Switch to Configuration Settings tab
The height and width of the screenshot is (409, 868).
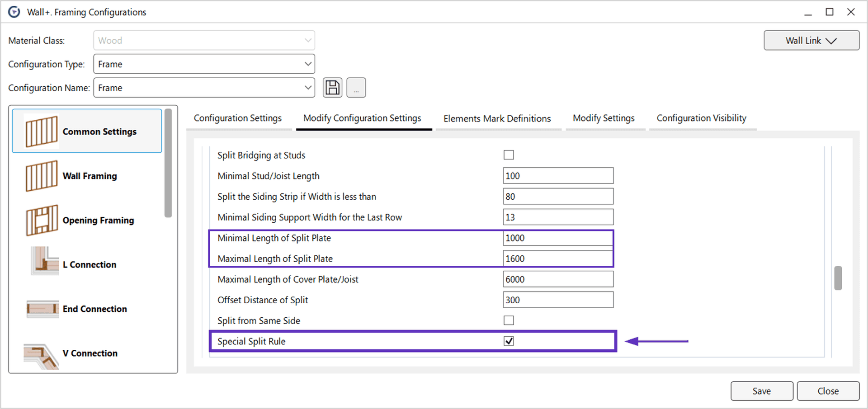pyautogui.click(x=238, y=118)
